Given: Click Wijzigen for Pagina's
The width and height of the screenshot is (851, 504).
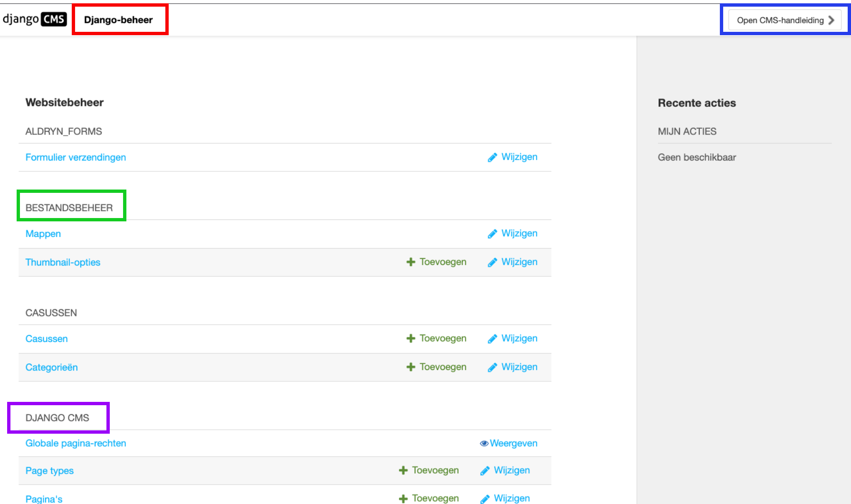Looking at the screenshot, I should 505,498.
